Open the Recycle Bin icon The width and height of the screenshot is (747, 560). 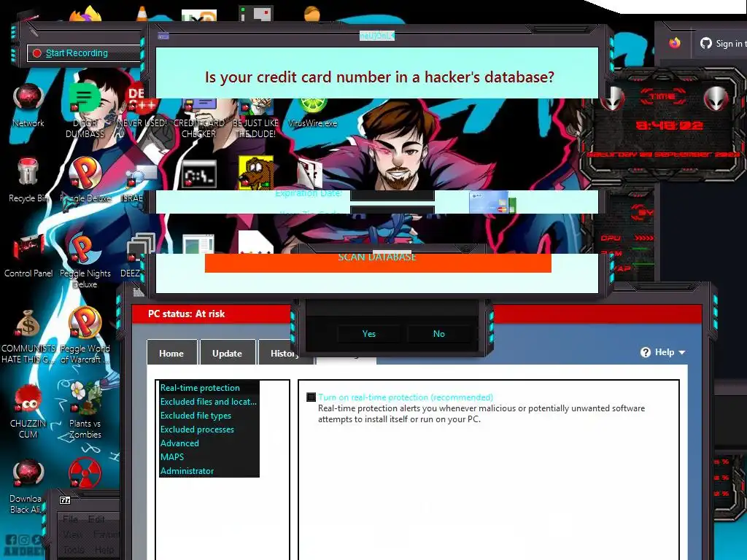pyautogui.click(x=28, y=179)
